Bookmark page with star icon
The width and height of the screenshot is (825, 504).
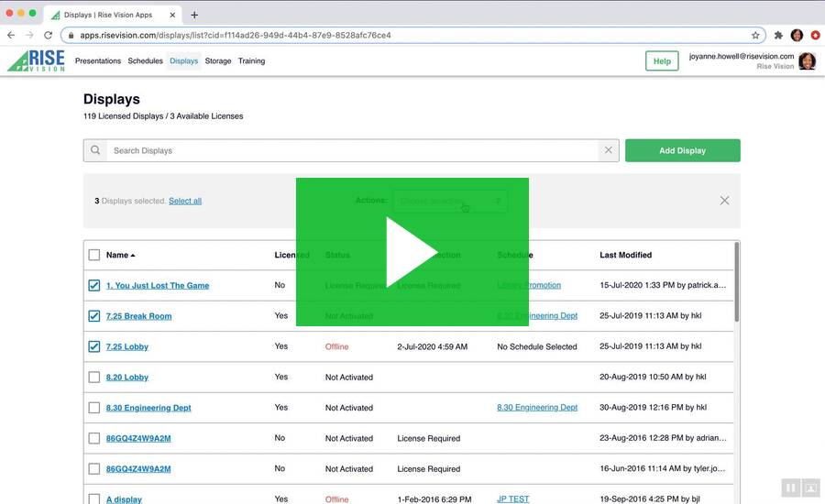pyautogui.click(x=755, y=35)
